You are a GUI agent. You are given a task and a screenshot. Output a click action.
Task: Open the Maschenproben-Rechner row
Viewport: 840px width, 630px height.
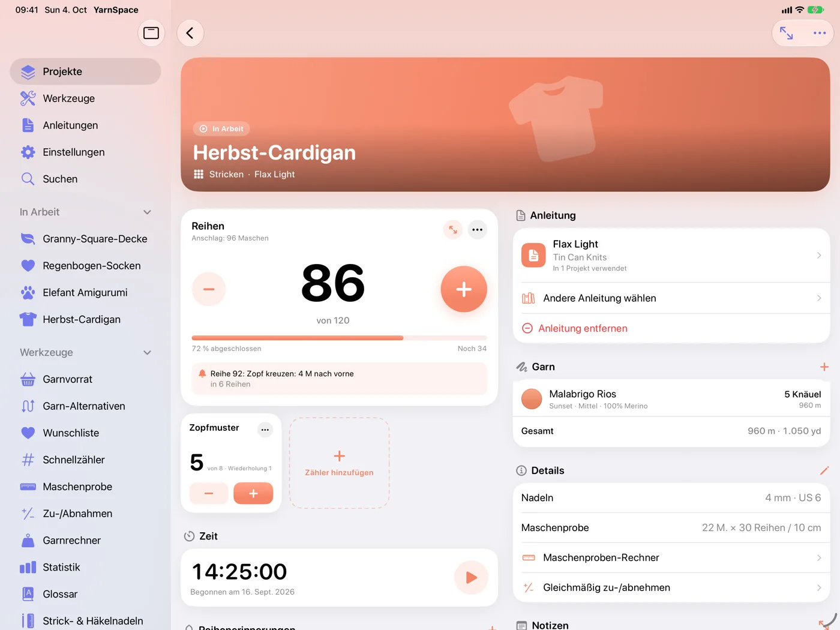click(x=671, y=558)
